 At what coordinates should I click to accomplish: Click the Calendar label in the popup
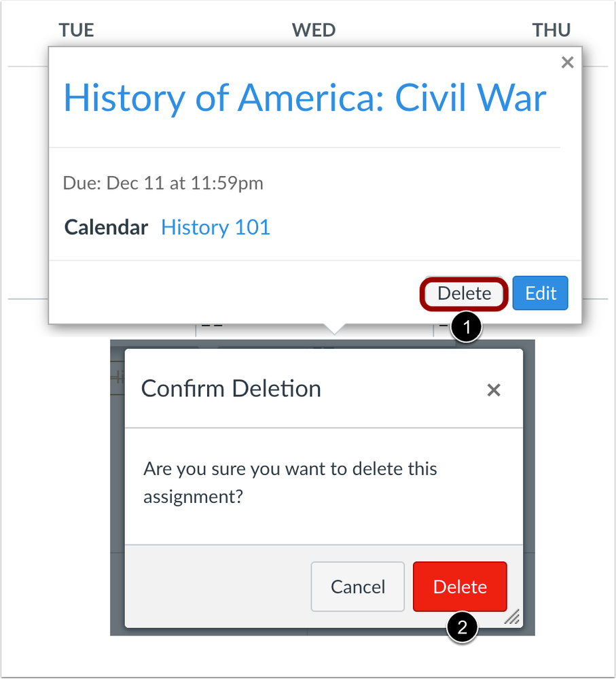point(106,227)
